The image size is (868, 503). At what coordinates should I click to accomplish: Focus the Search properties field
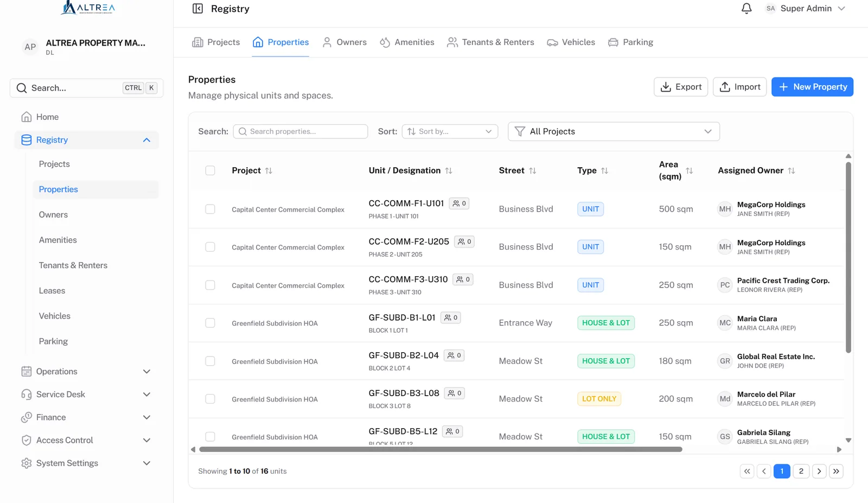pos(301,131)
